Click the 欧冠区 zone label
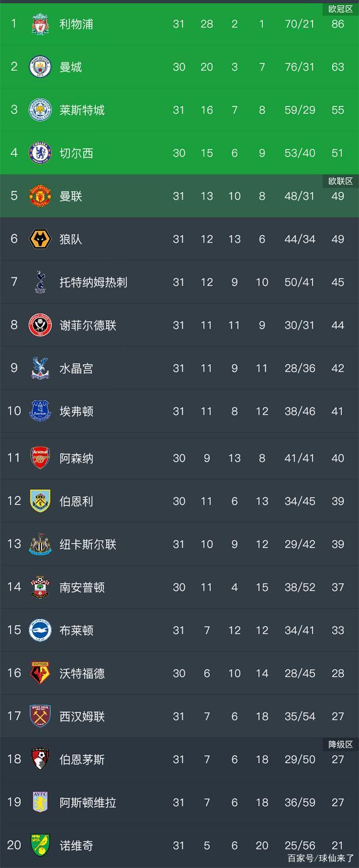The height and width of the screenshot is (868, 359). click(340, 9)
